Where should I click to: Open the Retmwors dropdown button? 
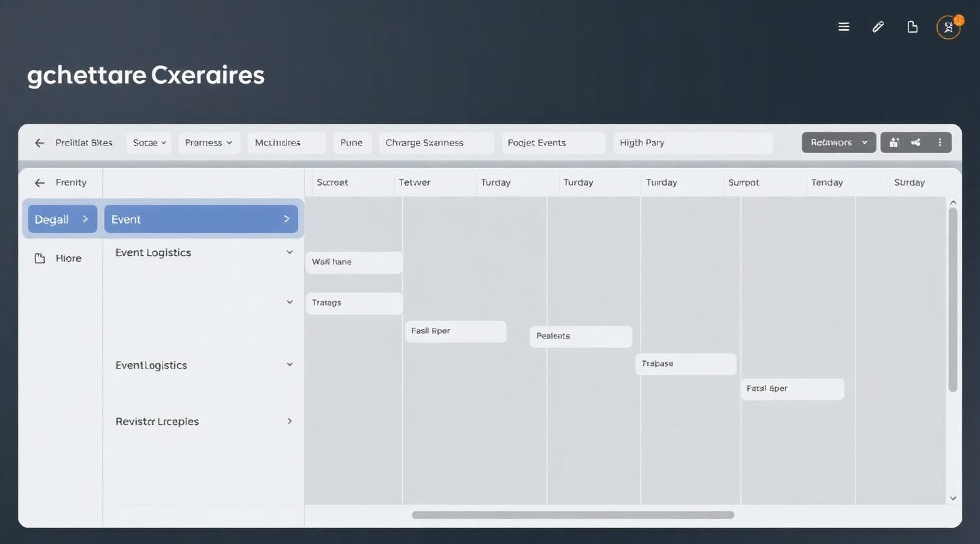[839, 142]
